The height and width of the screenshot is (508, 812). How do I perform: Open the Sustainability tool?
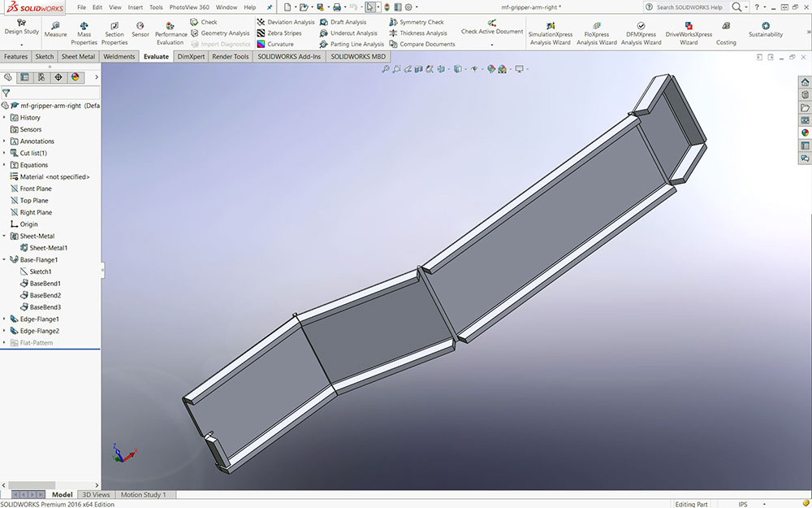tap(766, 29)
